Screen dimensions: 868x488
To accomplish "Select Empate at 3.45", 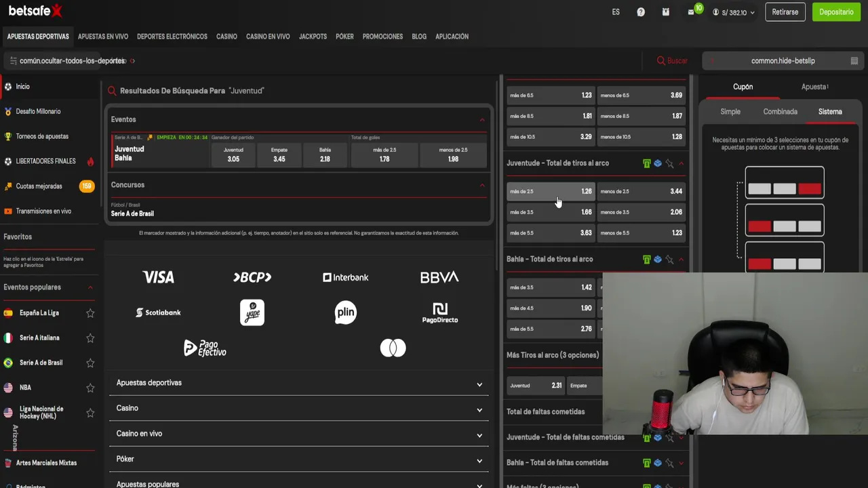I will coord(279,155).
